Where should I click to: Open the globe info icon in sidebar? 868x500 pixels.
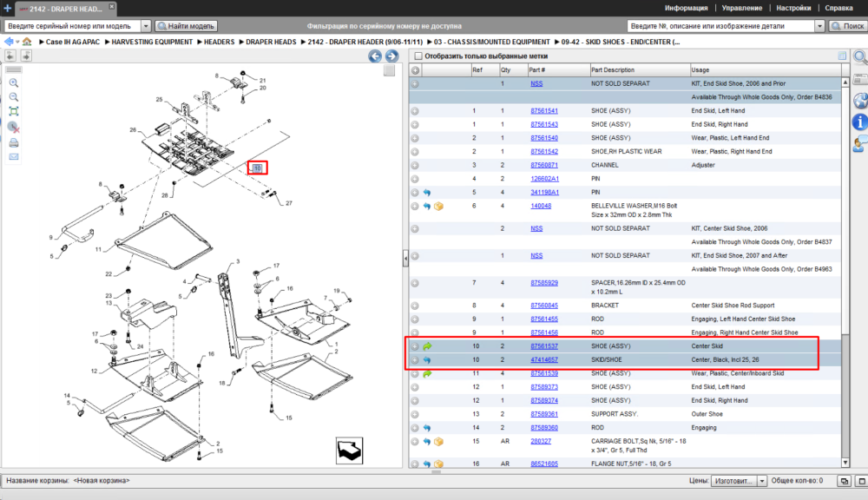coord(860,101)
